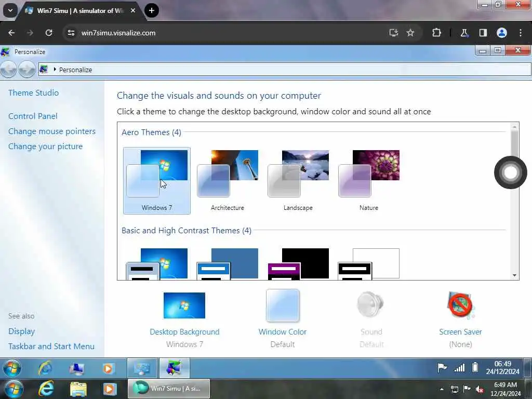Click simulated network signal icon

(459, 367)
